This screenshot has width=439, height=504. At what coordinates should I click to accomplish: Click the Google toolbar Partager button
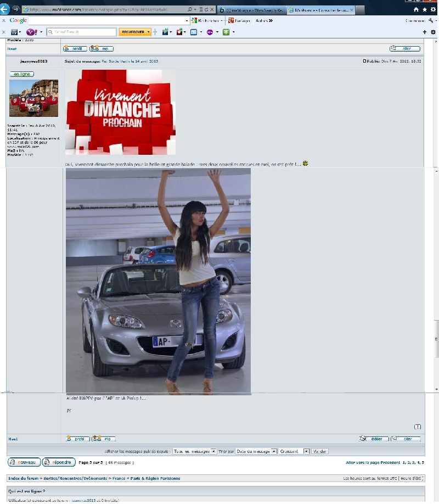click(x=239, y=20)
